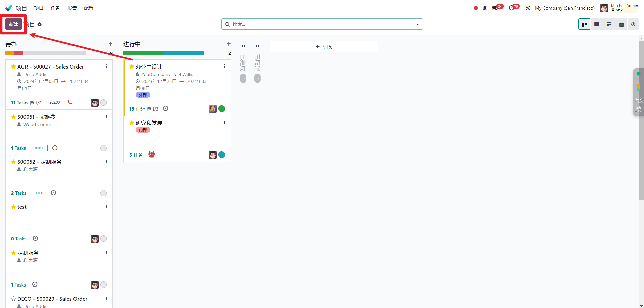This screenshot has width=644, height=308.
Task: Open three-dot menu on 研究和发展 card
Action: 224,123
